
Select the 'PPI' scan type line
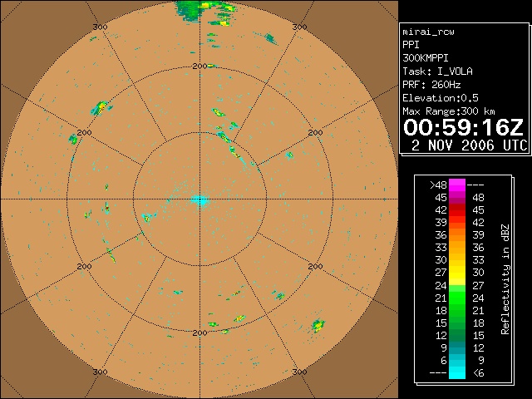tap(411, 45)
